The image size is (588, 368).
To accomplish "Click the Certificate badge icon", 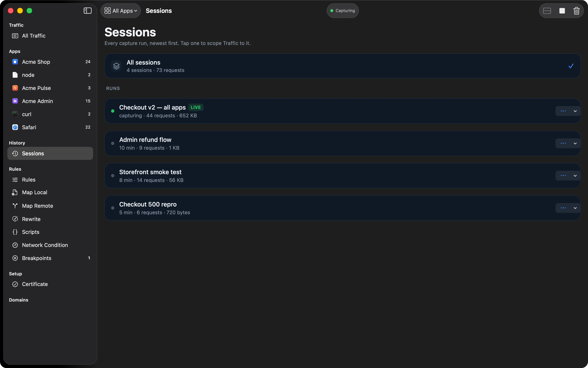I will click(15, 284).
